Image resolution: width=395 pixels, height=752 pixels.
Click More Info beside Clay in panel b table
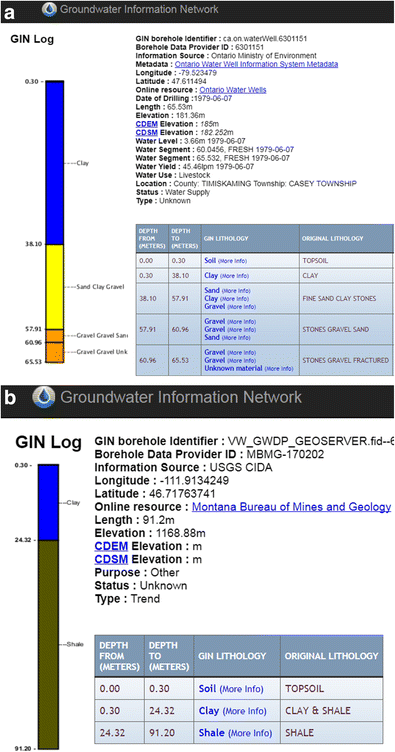click(244, 712)
